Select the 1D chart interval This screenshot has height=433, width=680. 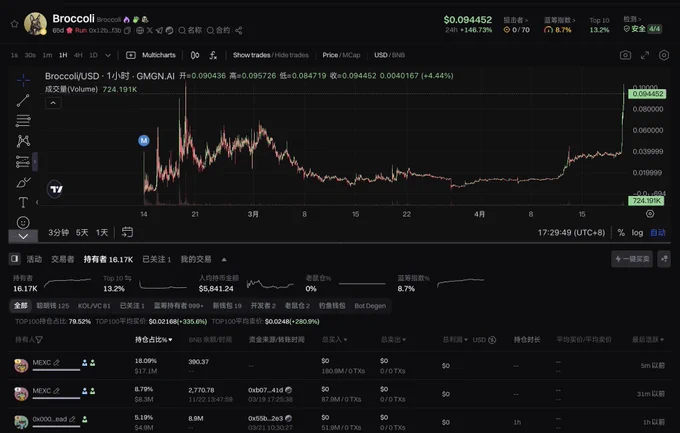point(93,55)
